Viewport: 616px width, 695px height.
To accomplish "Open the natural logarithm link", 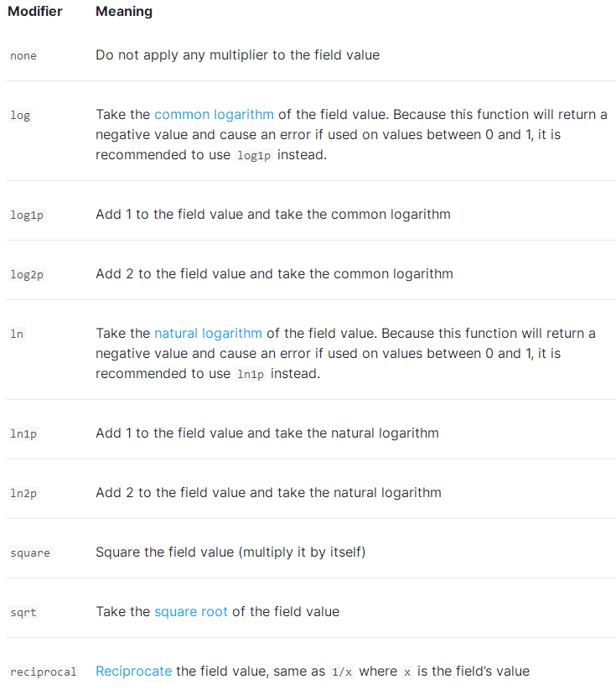I will (208, 334).
